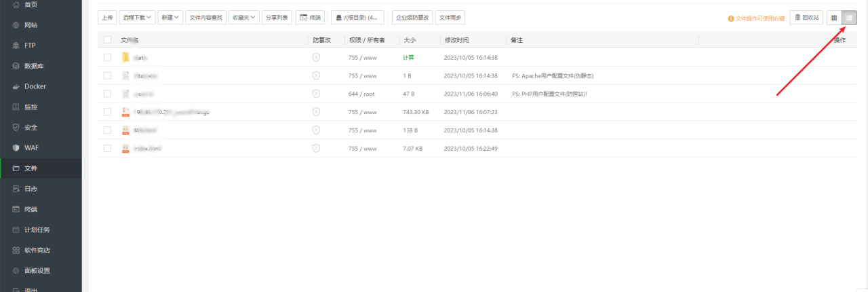Image resolution: width=868 pixels, height=292 pixels.
Task: Open 计划任务 scheduled tasks in sidebar
Action: (41, 230)
